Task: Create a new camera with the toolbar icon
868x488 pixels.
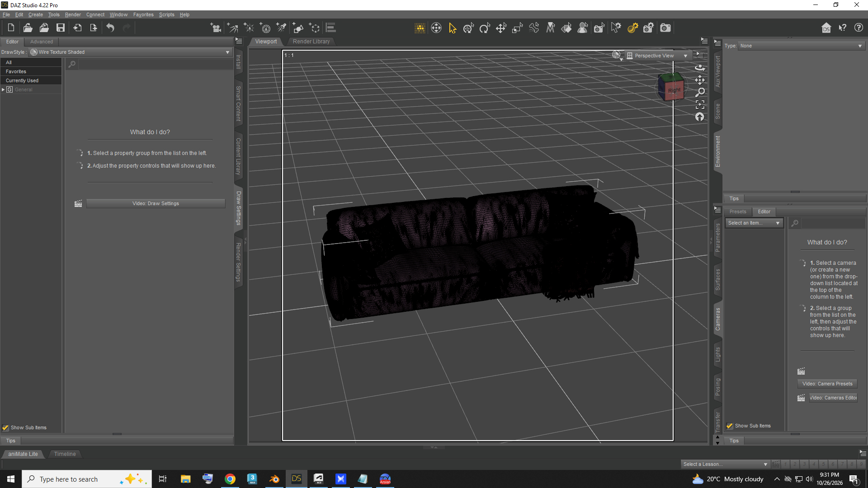Action: pyautogui.click(x=216, y=28)
